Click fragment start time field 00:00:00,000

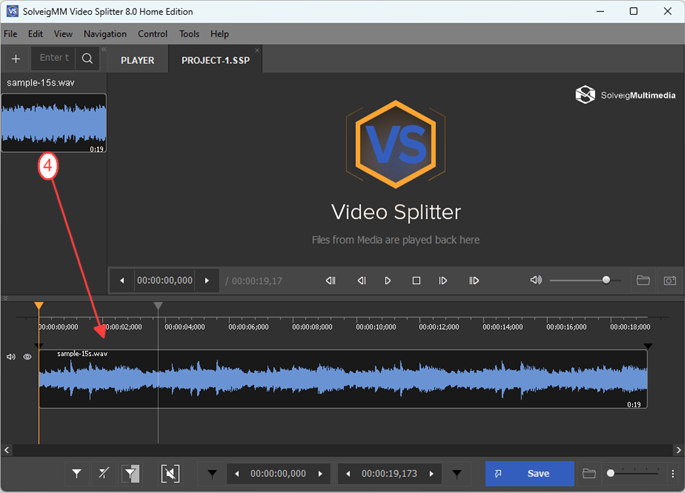(278, 474)
